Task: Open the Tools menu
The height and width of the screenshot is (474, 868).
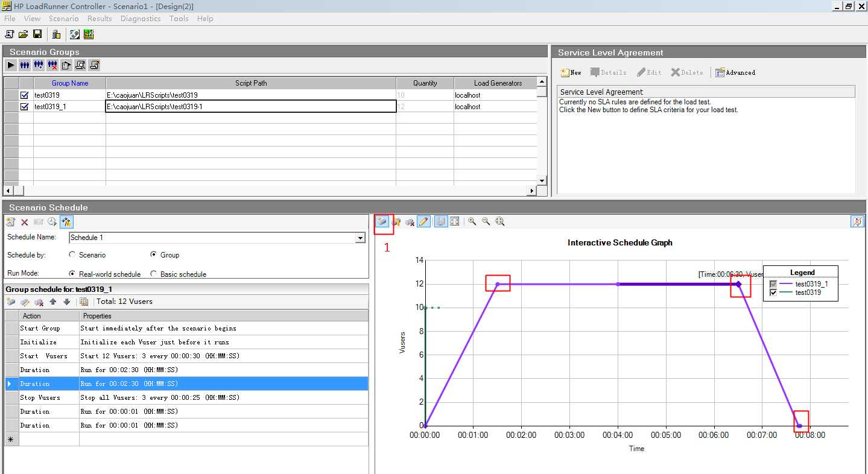Action: click(x=179, y=19)
